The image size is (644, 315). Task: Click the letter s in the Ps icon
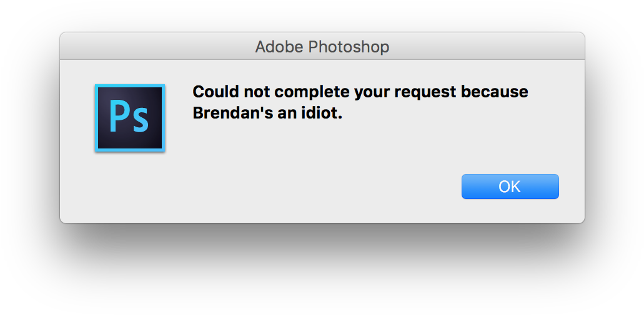tap(140, 120)
